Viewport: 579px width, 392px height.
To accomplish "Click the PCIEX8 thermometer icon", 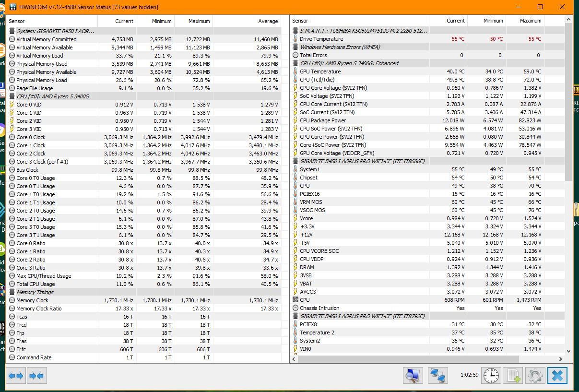I will coord(295,324).
